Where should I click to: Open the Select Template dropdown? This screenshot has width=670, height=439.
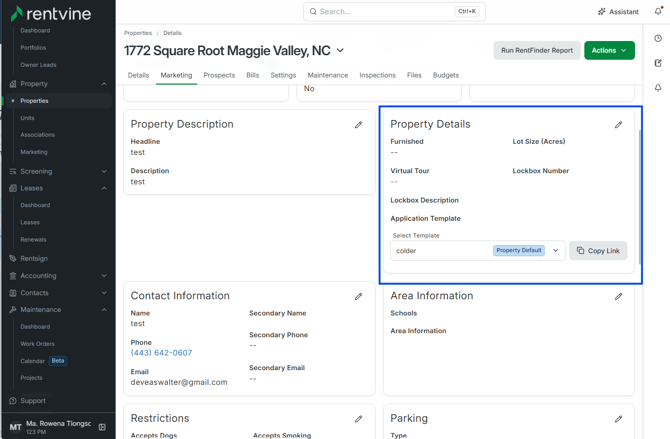tap(478, 250)
